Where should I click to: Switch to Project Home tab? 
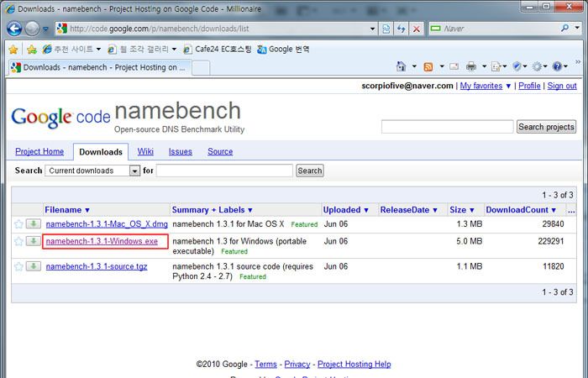point(39,151)
